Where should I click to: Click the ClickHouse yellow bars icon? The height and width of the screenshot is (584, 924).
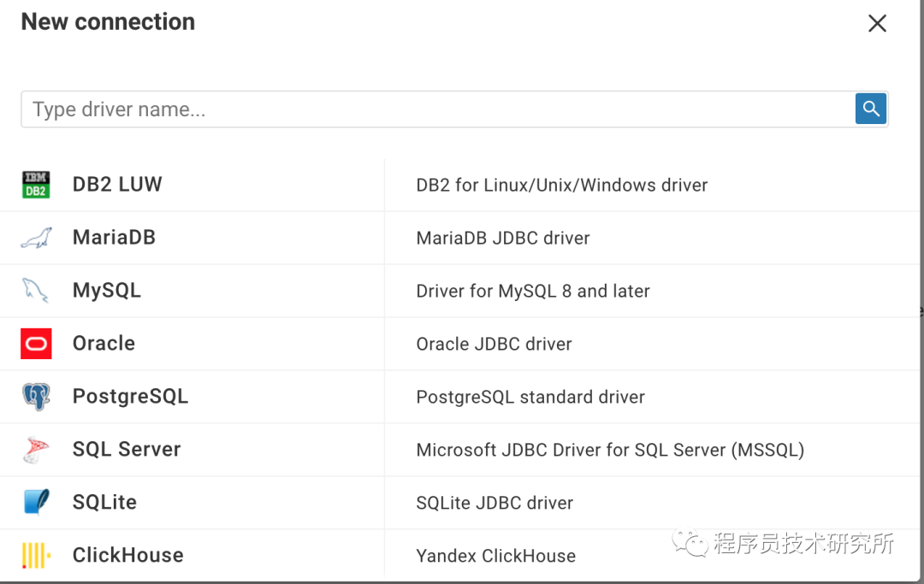pos(35,555)
